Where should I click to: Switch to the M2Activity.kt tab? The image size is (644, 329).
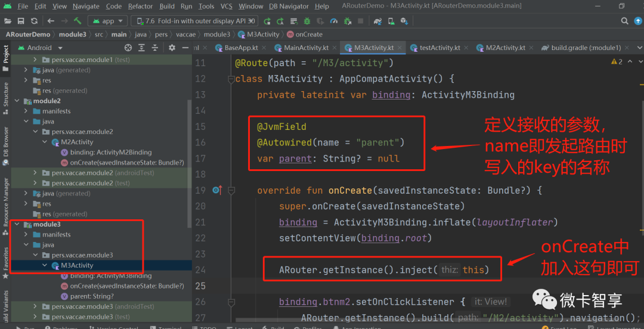(505, 48)
